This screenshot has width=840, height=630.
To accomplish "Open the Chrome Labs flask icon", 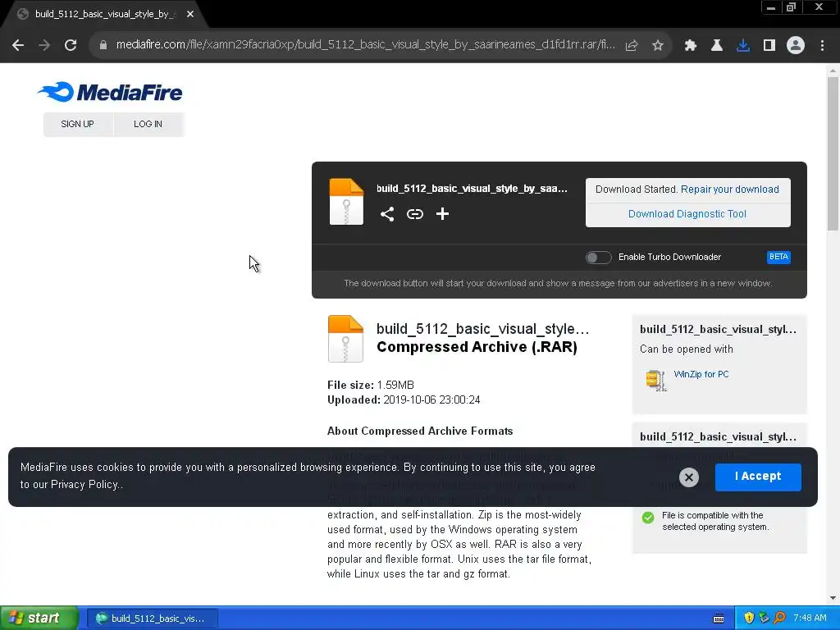I will point(717,46).
